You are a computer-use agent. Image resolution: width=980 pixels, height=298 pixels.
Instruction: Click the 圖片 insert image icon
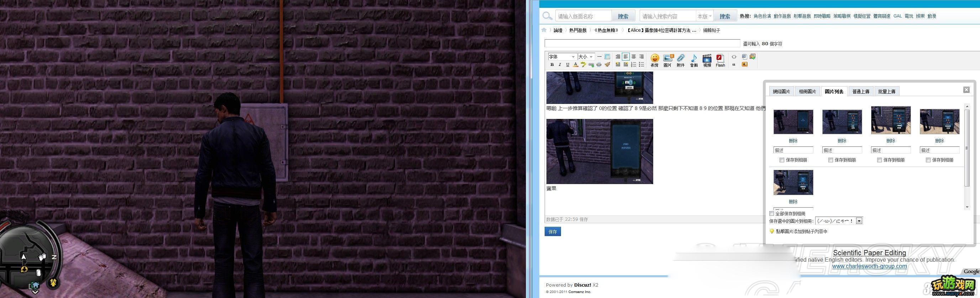tap(668, 60)
